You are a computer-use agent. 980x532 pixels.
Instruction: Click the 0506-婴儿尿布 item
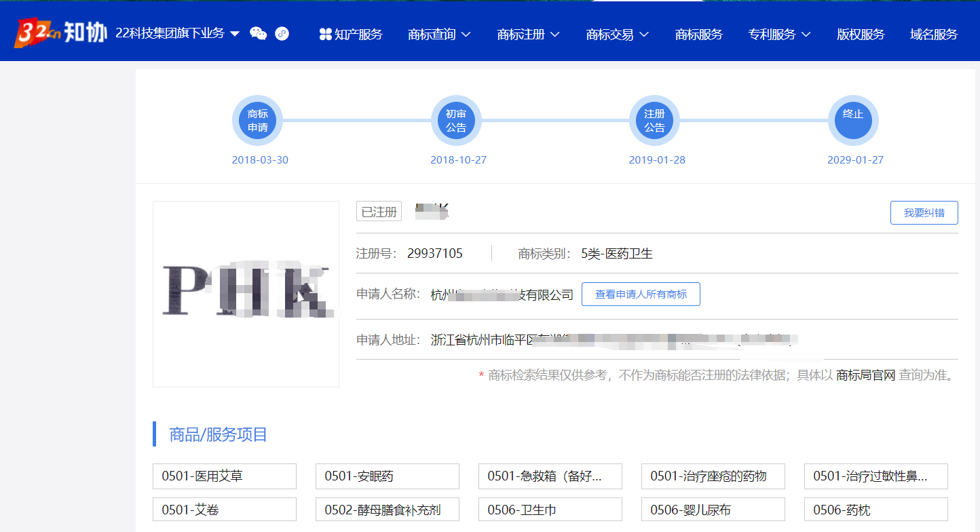coord(713,510)
